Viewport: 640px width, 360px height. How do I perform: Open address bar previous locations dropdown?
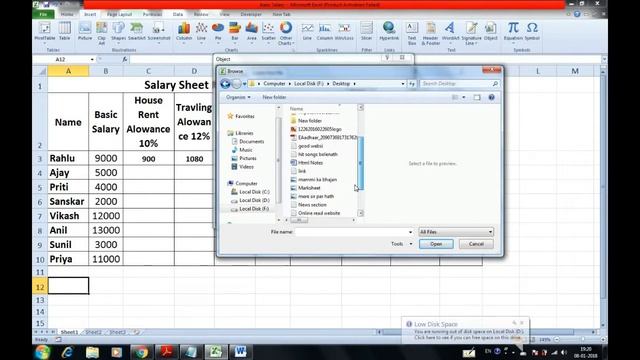pyautogui.click(x=402, y=84)
